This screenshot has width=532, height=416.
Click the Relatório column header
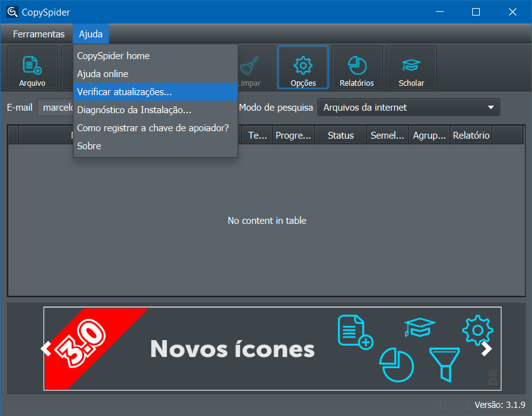pyautogui.click(x=471, y=136)
